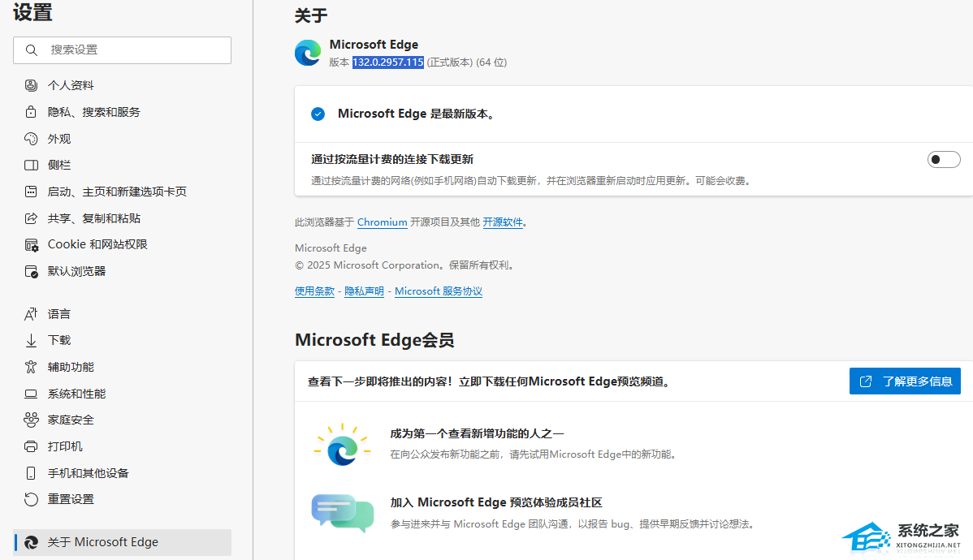Click the 参与进来并与 Microsoft Edge 团队沟通 description

point(574,524)
